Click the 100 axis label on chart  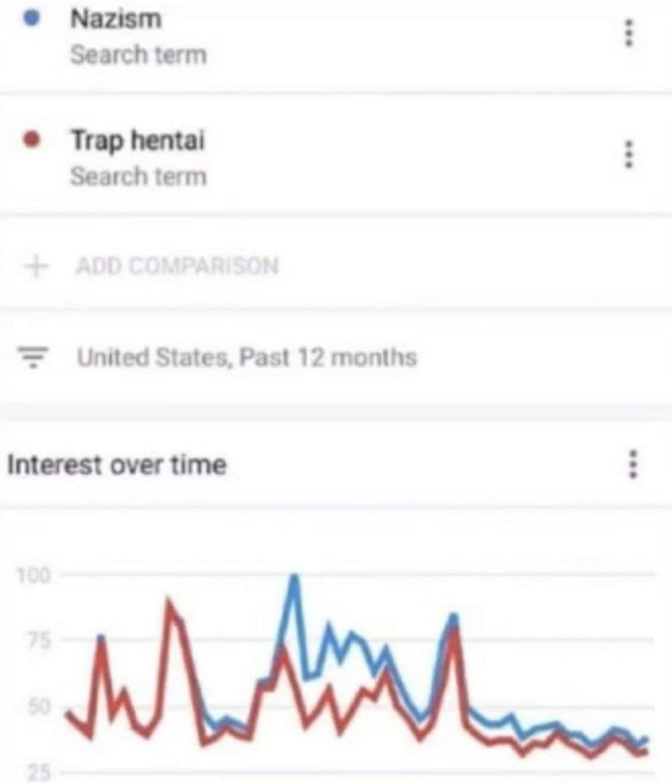(x=35, y=575)
